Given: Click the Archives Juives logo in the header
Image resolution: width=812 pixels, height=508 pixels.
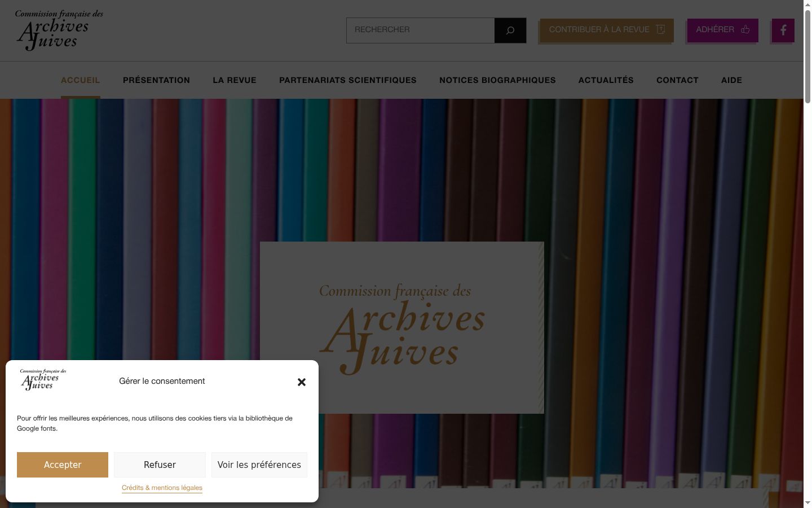Looking at the screenshot, I should (x=59, y=30).
